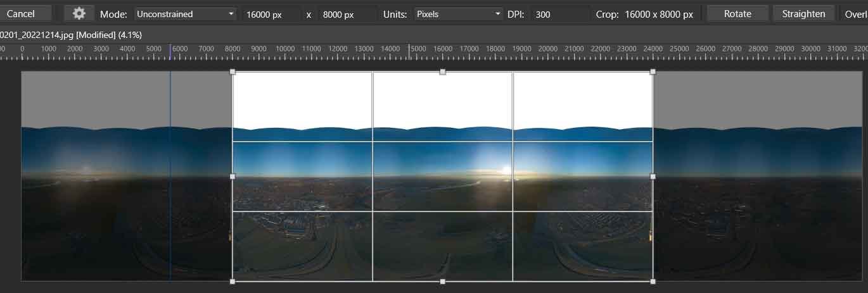
Task: Select the bottom-right crop corner handle
Action: click(653, 281)
